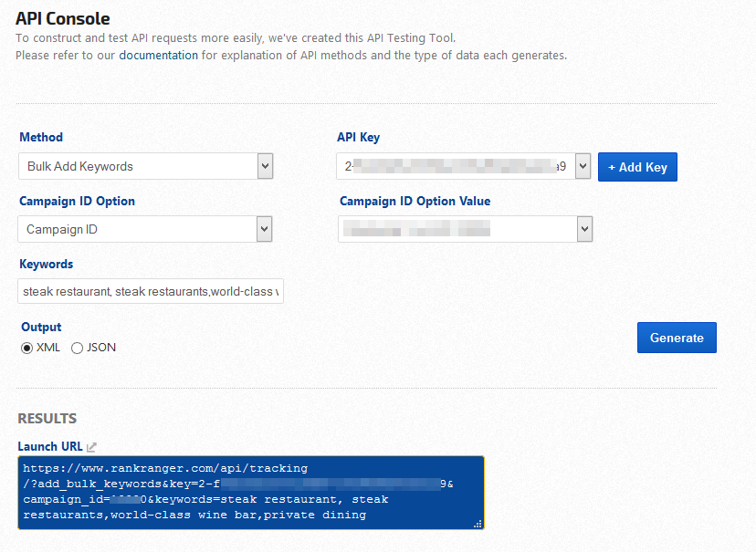The height and width of the screenshot is (552, 756).
Task: Expand the Method dropdown arrow
Action: point(265,166)
